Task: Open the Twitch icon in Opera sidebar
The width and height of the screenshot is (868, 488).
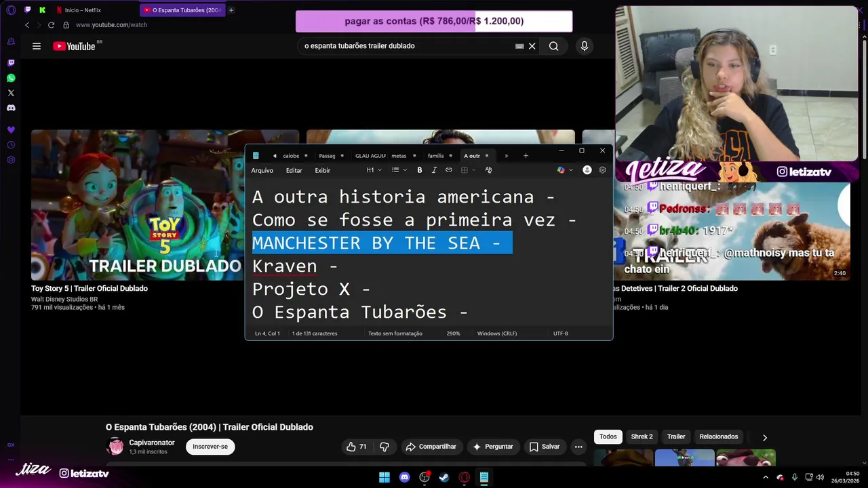Action: tap(11, 63)
